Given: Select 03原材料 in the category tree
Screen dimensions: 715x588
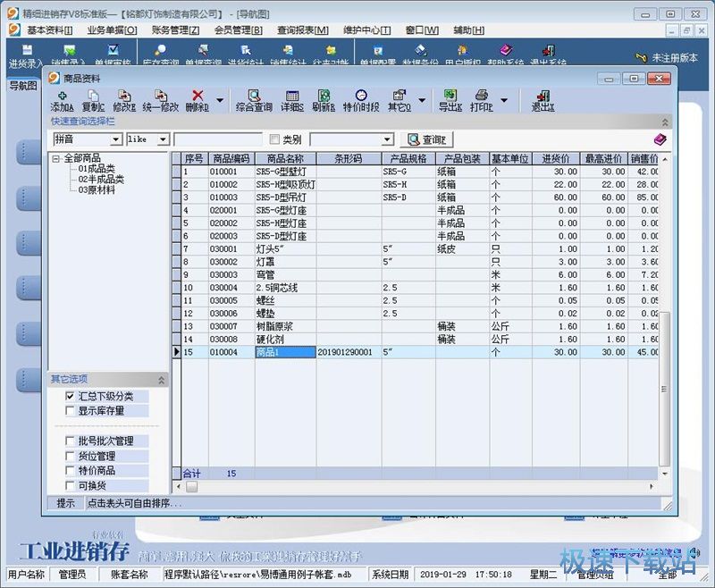Looking at the screenshot, I should 97,190.
